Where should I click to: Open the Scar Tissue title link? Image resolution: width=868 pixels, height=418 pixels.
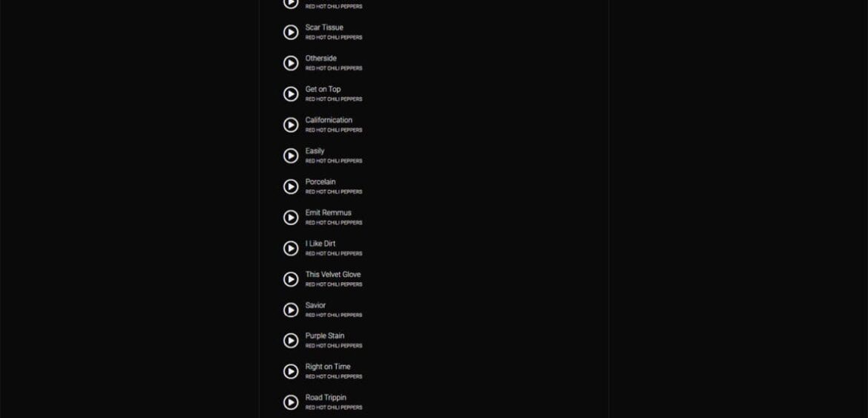(324, 27)
